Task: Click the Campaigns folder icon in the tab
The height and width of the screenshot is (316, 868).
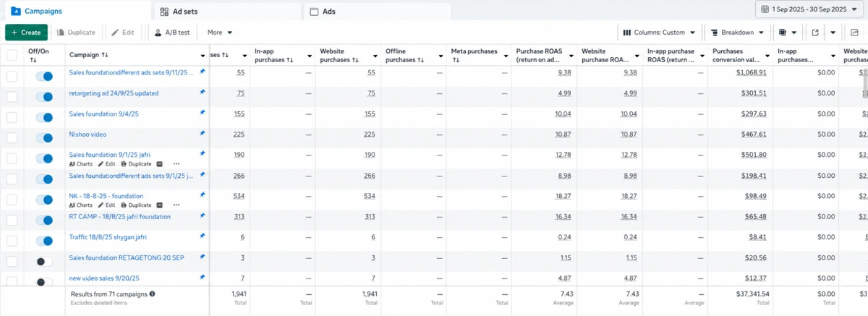Action: [16, 12]
